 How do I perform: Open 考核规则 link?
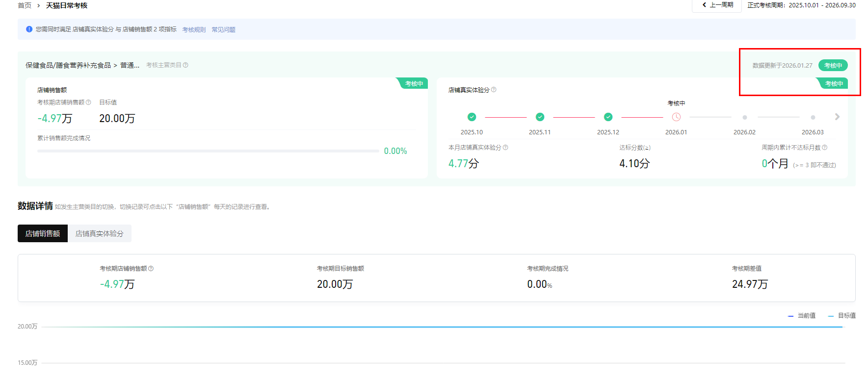click(194, 30)
